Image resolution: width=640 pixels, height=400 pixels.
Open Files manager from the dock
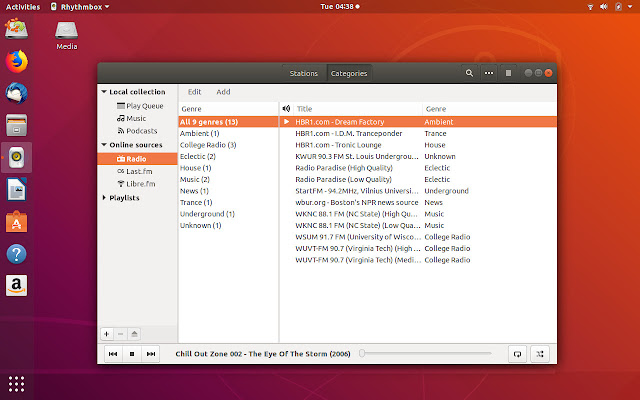click(17, 125)
